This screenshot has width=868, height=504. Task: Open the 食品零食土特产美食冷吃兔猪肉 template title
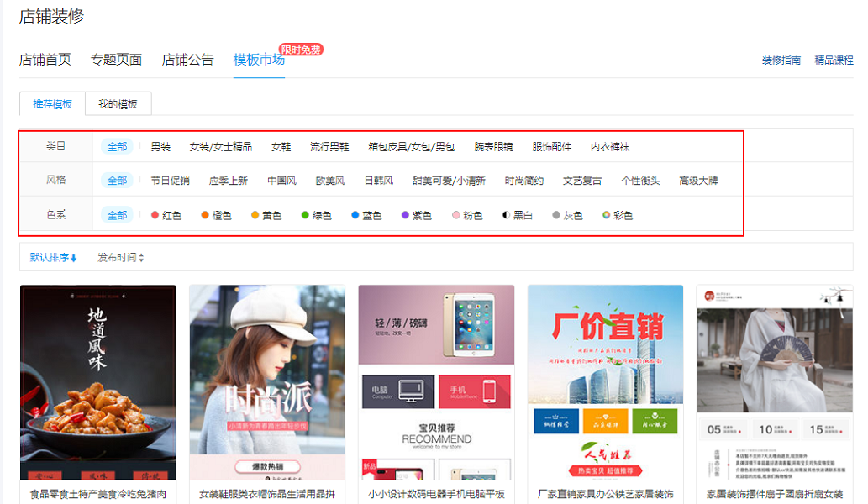coord(98,494)
